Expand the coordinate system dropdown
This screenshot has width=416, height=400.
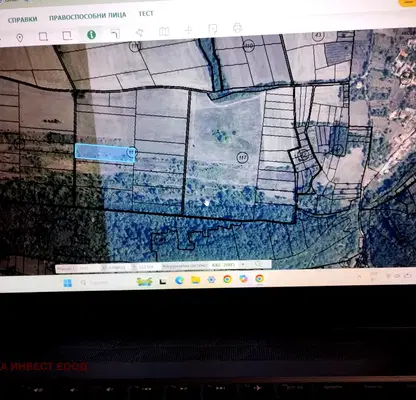243,264
